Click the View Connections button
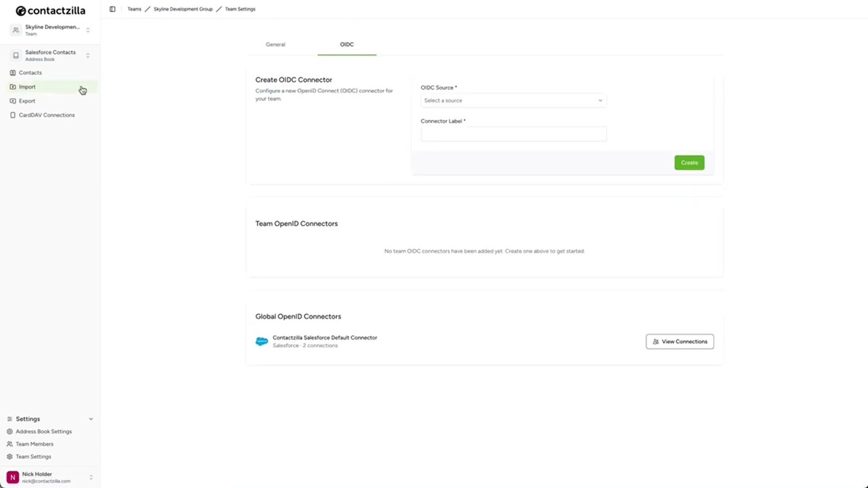Image resolution: width=868 pixels, height=488 pixels. [680, 342]
